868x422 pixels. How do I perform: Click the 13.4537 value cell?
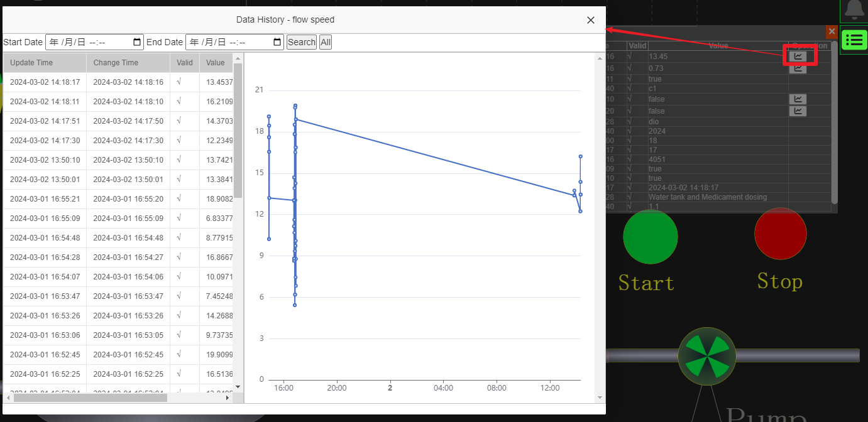click(217, 82)
